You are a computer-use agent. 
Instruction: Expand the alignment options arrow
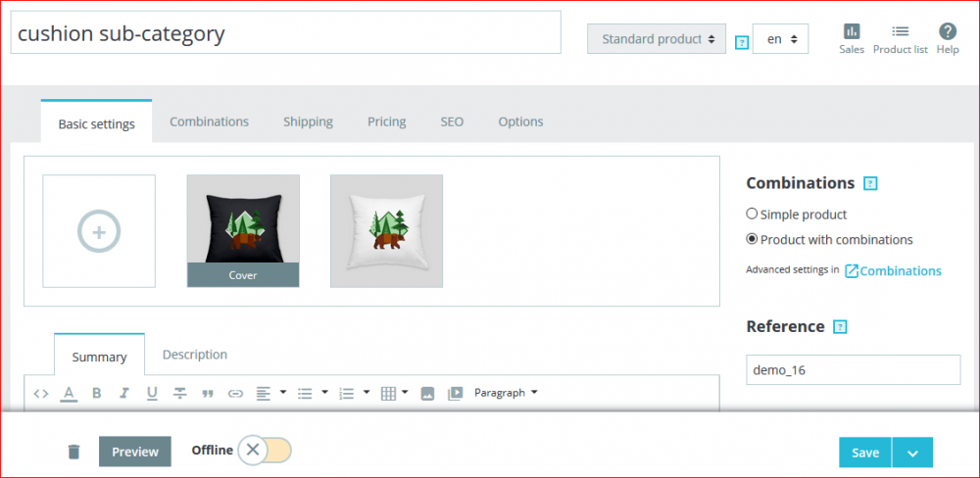pos(282,393)
